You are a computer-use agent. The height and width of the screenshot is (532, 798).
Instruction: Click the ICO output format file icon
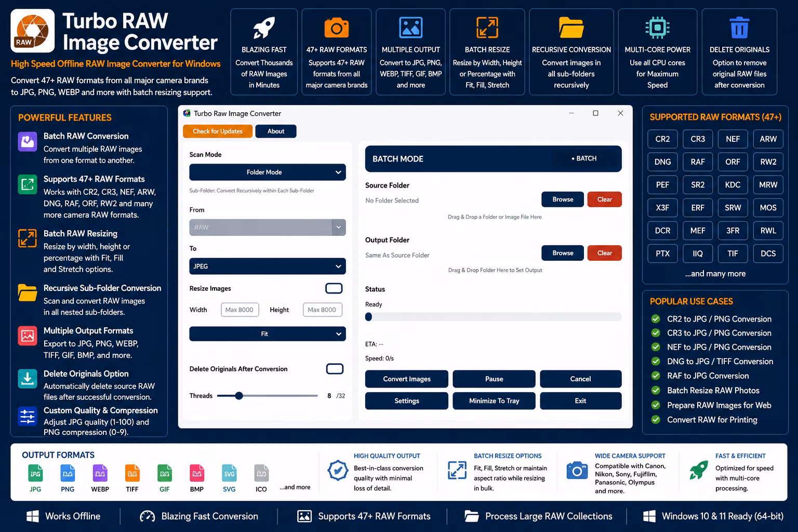[261, 473]
